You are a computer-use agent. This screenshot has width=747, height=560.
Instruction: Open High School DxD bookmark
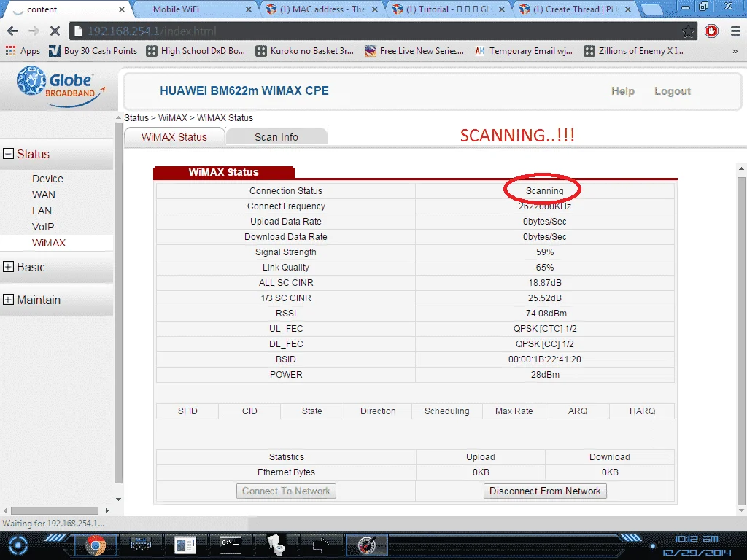coord(196,51)
